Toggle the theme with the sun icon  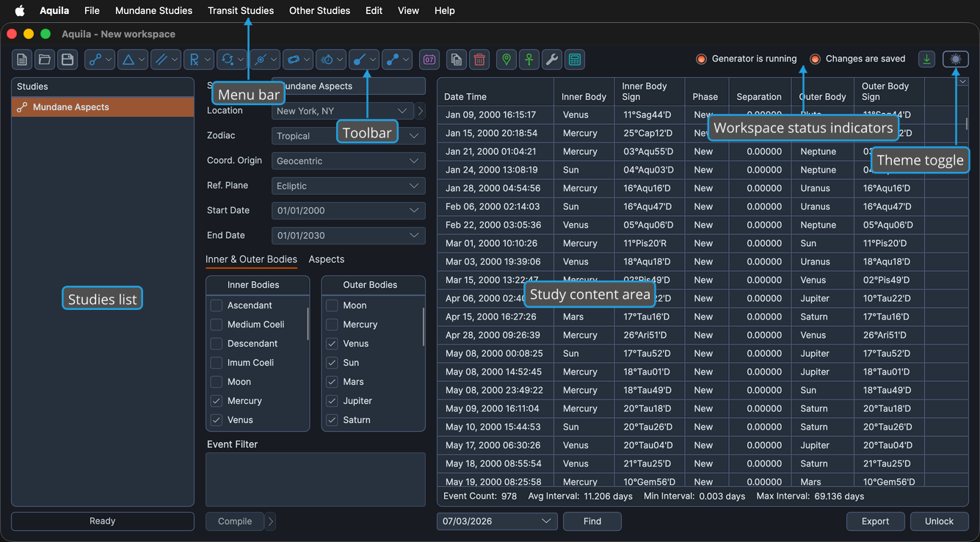pyautogui.click(x=956, y=59)
